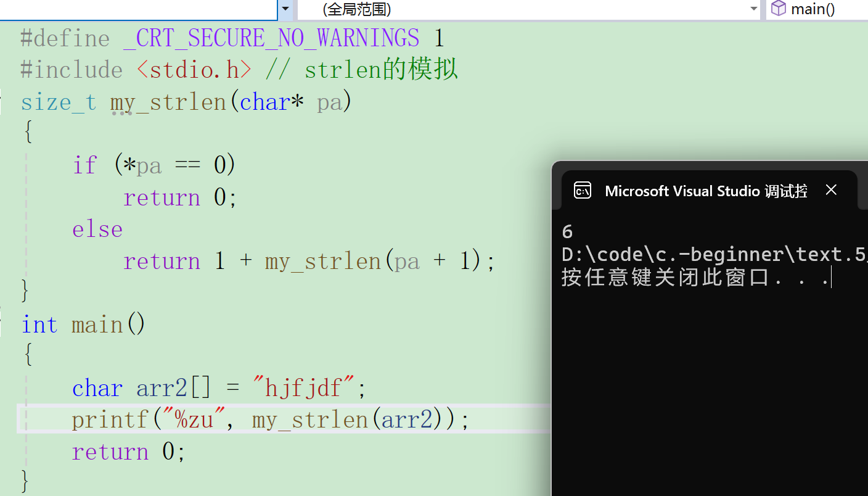Click the empty project field at top left

[139, 9]
